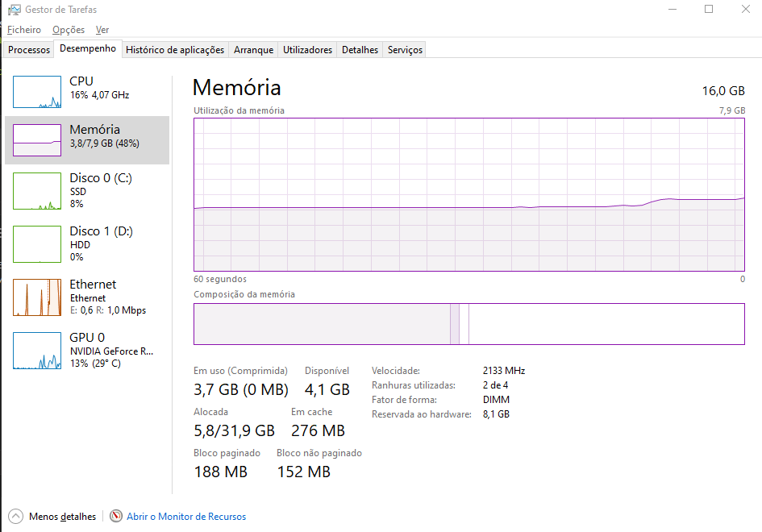Go to the Arranque tab
This screenshot has width=762, height=532.
click(253, 50)
